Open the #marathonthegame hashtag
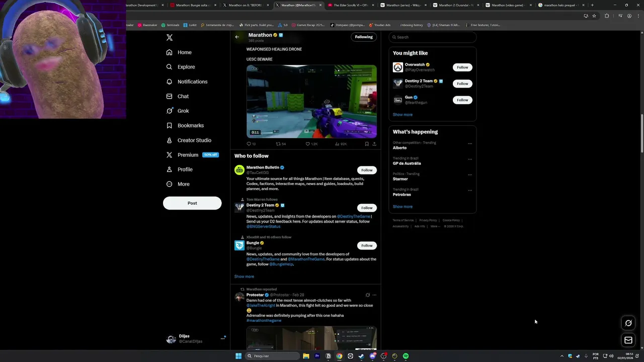Viewport: 644px width, 362px height. coord(264,320)
